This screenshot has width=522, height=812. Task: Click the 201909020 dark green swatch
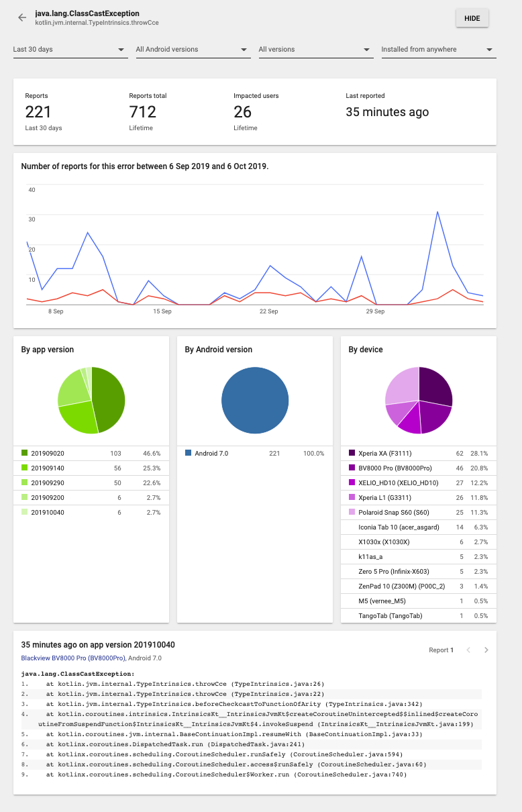pyautogui.click(x=25, y=454)
